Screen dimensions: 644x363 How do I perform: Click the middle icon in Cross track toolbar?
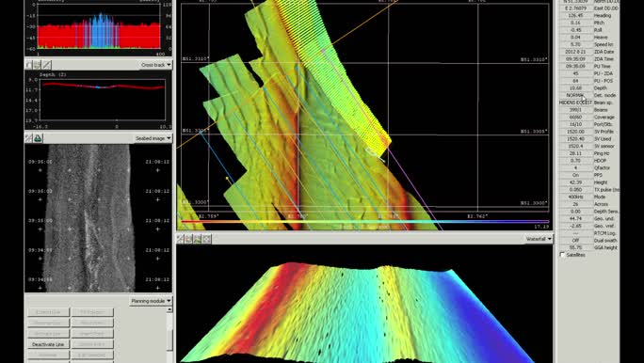click(x=38, y=65)
